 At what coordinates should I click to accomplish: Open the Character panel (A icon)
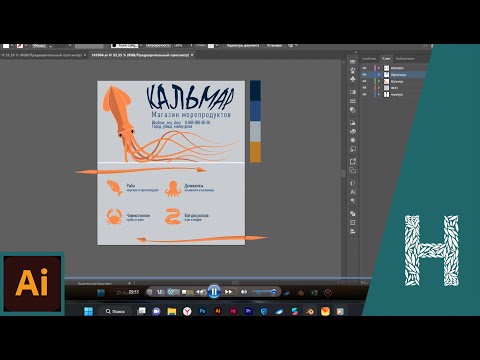click(353, 192)
